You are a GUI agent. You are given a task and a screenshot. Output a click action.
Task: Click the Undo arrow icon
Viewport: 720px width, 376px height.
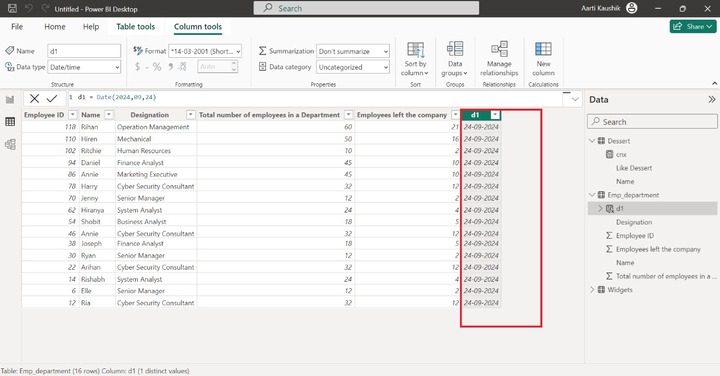click(28, 8)
